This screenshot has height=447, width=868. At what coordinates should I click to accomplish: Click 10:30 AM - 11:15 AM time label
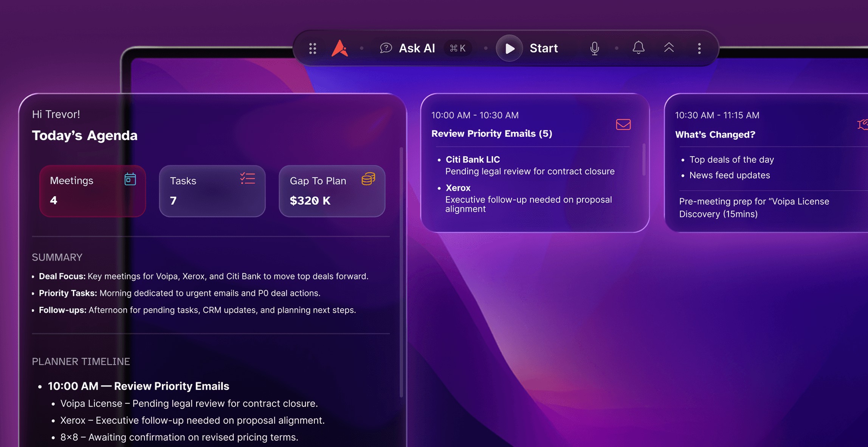(717, 115)
